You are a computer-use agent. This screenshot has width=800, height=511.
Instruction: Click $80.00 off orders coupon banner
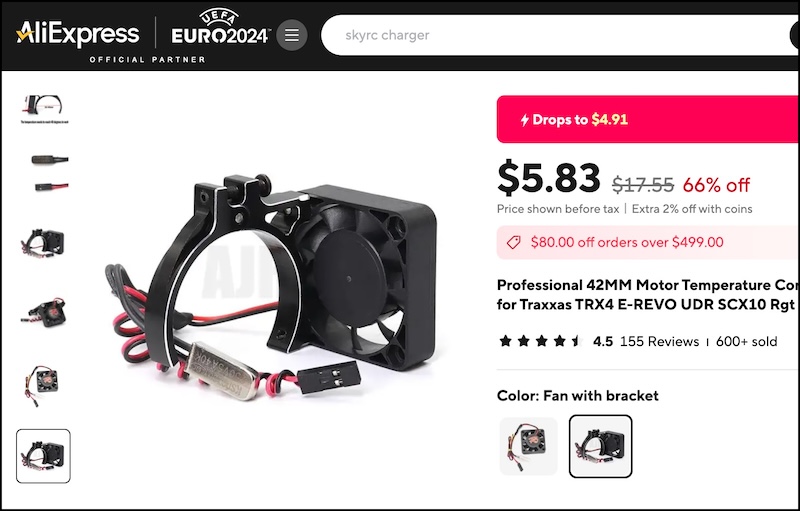tap(647, 242)
